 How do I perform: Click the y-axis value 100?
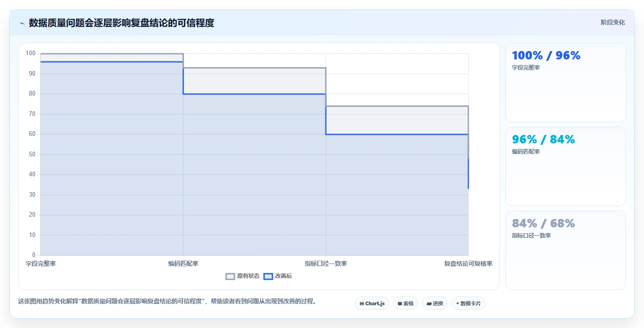click(31, 53)
